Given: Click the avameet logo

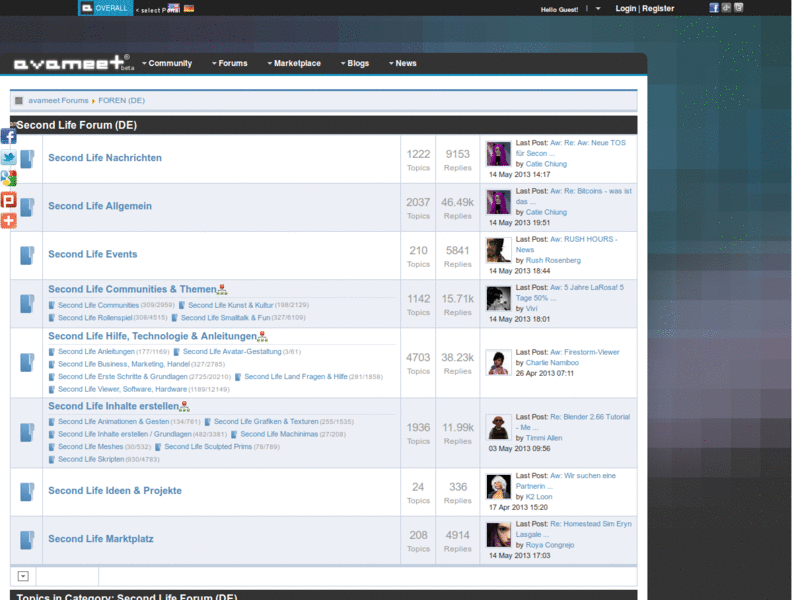Looking at the screenshot, I should click(71, 63).
